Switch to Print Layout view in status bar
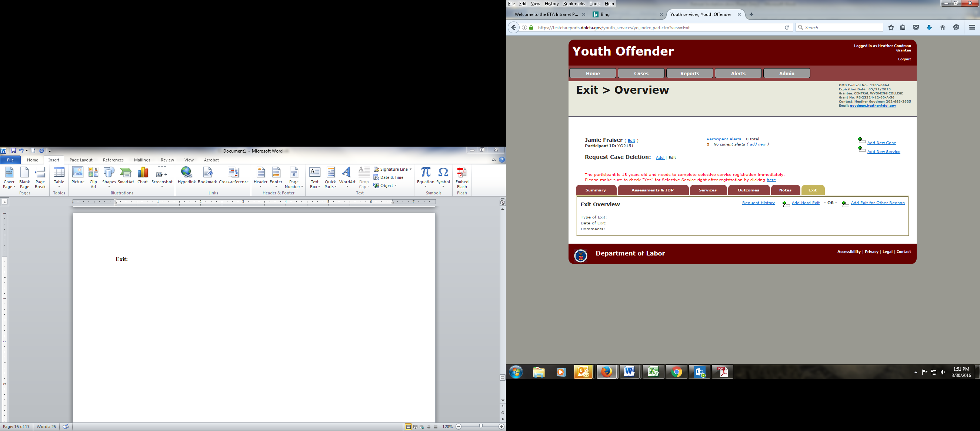The image size is (980, 431). coord(408,427)
